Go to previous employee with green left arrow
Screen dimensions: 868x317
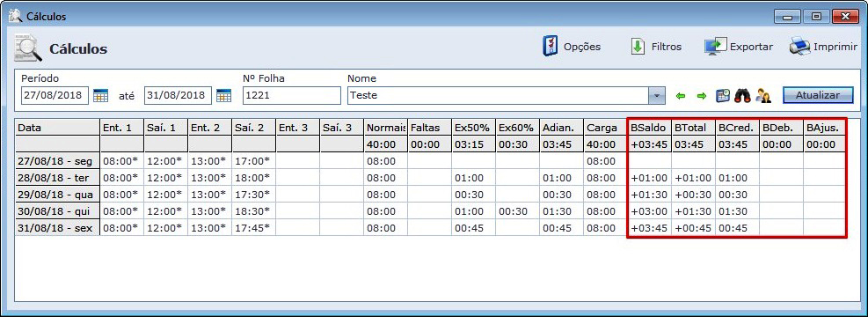[x=681, y=96]
